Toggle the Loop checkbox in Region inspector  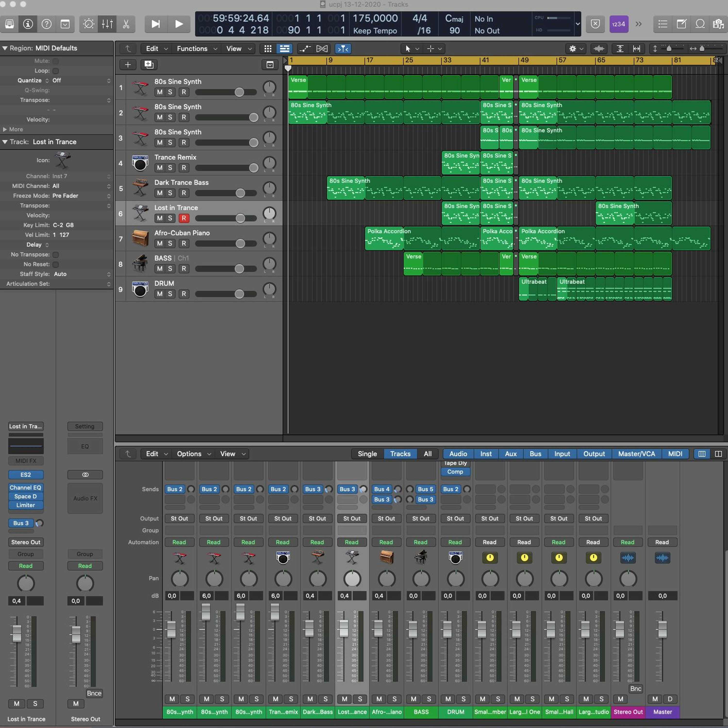[55, 71]
